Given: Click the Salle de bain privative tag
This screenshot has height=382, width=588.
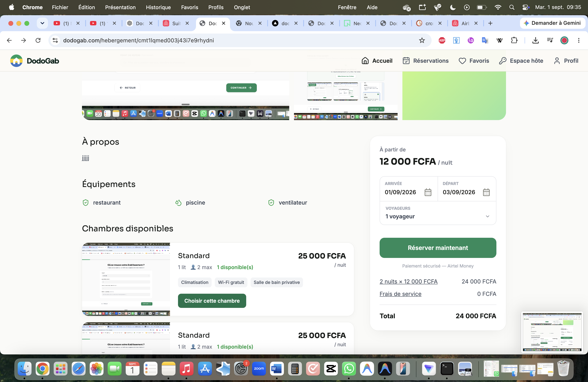Looking at the screenshot, I should pyautogui.click(x=277, y=282).
